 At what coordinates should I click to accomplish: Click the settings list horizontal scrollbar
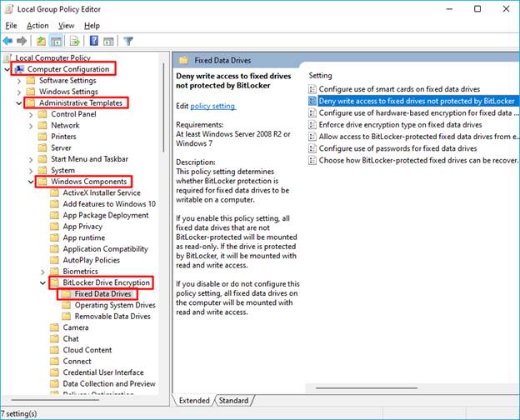(x=367, y=387)
